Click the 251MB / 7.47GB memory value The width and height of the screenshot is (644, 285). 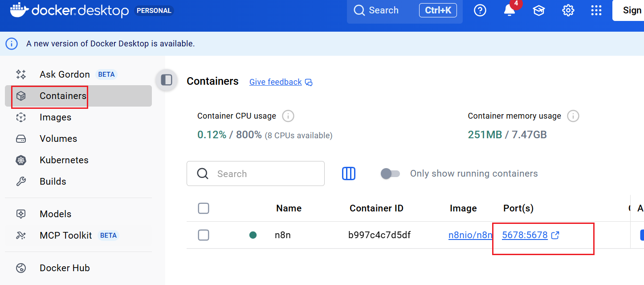(507, 135)
